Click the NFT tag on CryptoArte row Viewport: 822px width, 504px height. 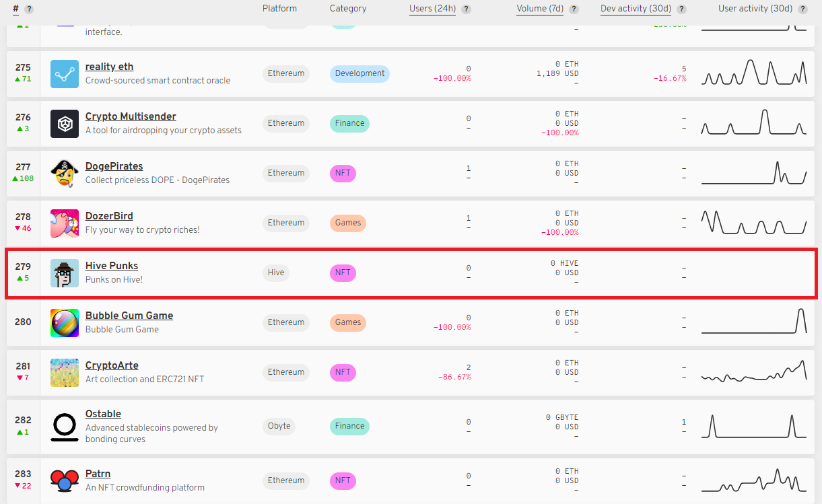point(343,372)
